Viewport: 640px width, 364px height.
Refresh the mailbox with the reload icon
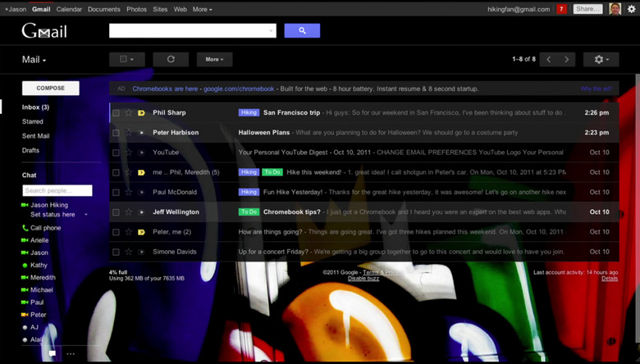coord(171,59)
